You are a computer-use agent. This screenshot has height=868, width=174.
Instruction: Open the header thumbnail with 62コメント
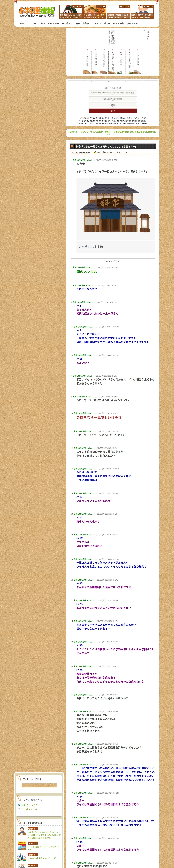(142, 12)
